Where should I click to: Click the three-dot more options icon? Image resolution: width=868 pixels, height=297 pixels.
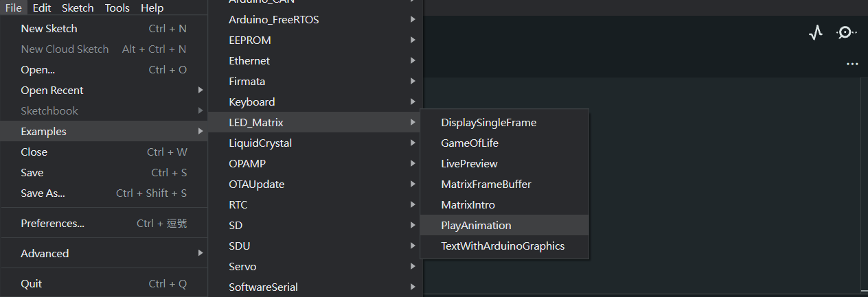click(852, 64)
